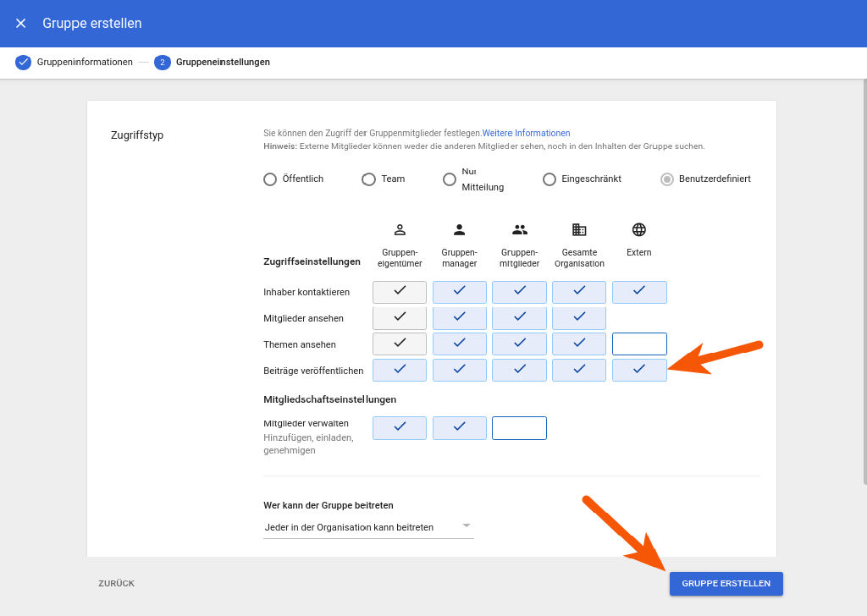Click the Gruppenmitglieder group icon
867x616 pixels.
point(519,228)
